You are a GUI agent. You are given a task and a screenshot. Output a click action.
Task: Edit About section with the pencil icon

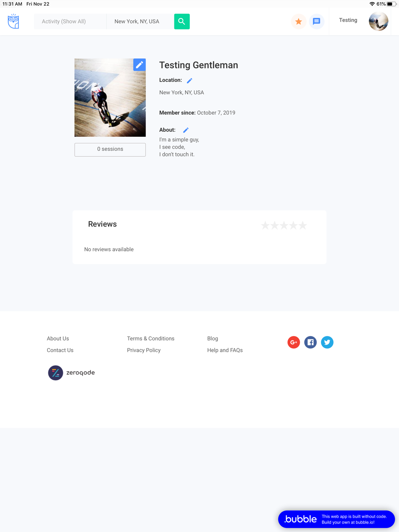pyautogui.click(x=186, y=130)
